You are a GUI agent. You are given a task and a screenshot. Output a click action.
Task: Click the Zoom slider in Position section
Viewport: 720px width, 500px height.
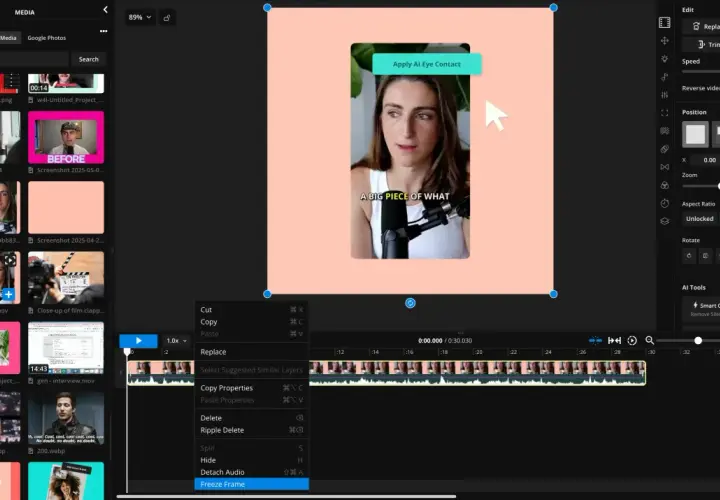tap(701, 186)
